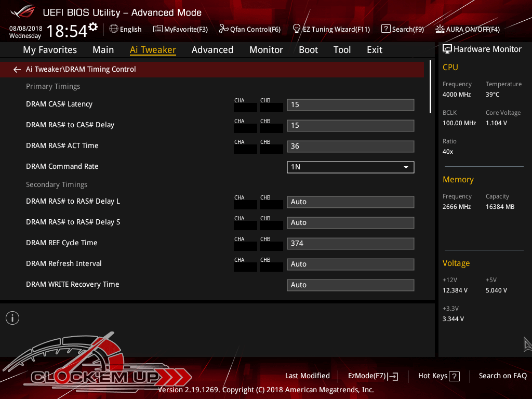Open MyFavorite(F3) from the top toolbar
532x399 pixels.
180,29
